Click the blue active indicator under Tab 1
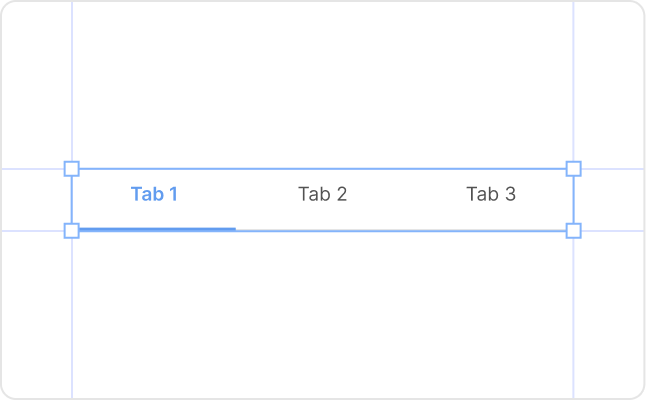This screenshot has width=646, height=400. click(155, 229)
